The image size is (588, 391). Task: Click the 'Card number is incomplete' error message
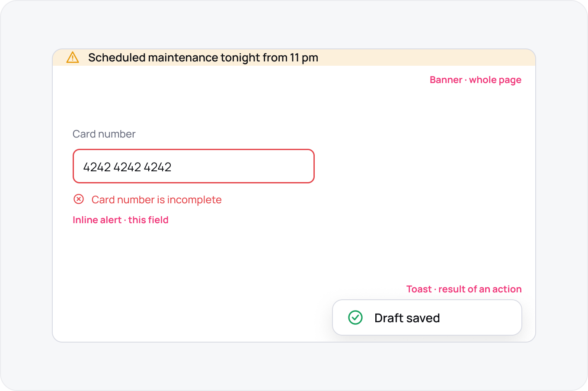(x=157, y=199)
